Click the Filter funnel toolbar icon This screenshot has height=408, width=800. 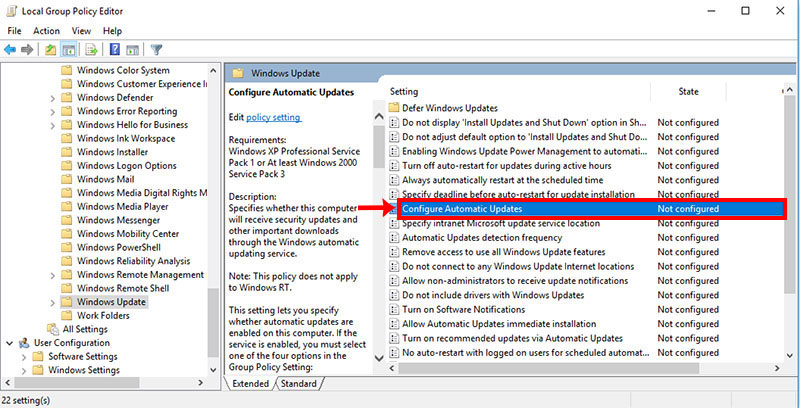(157, 49)
